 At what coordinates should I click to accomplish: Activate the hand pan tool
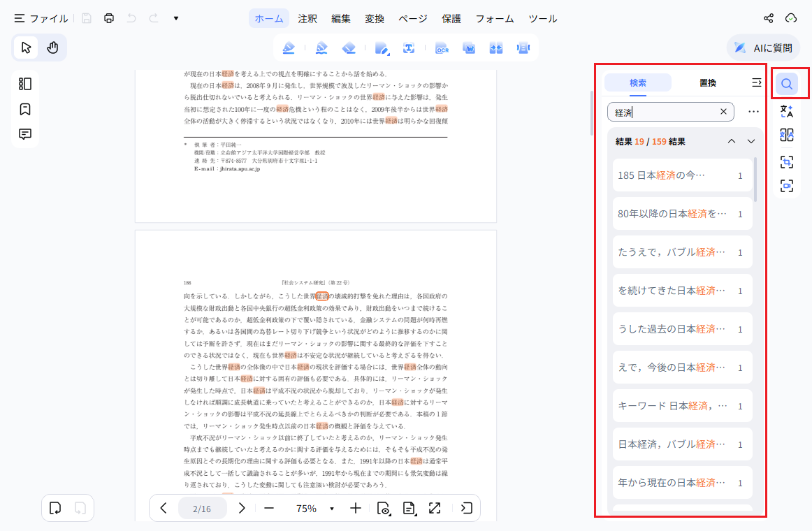pos(52,48)
